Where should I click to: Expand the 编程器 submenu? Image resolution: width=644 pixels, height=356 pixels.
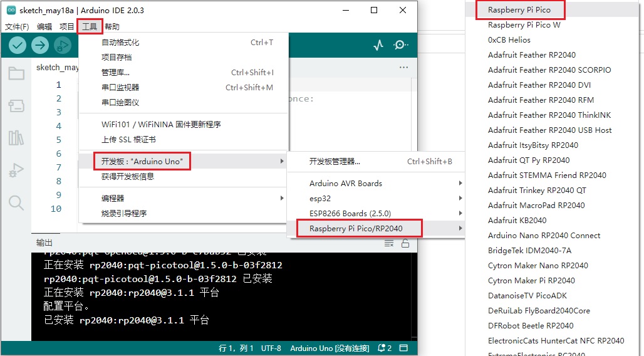(x=184, y=198)
